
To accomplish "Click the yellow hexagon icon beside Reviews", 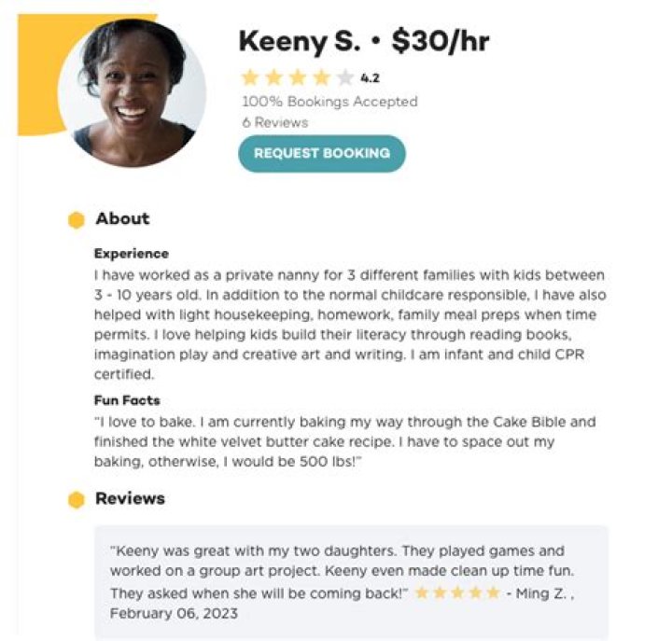I will tap(77, 500).
